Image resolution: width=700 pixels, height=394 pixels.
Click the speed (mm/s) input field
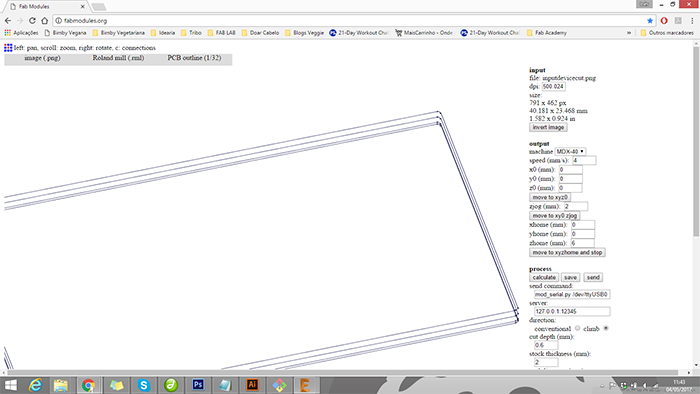pos(584,161)
